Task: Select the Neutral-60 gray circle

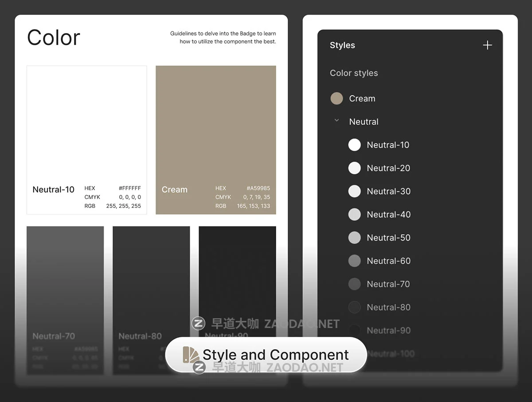Action: click(355, 261)
